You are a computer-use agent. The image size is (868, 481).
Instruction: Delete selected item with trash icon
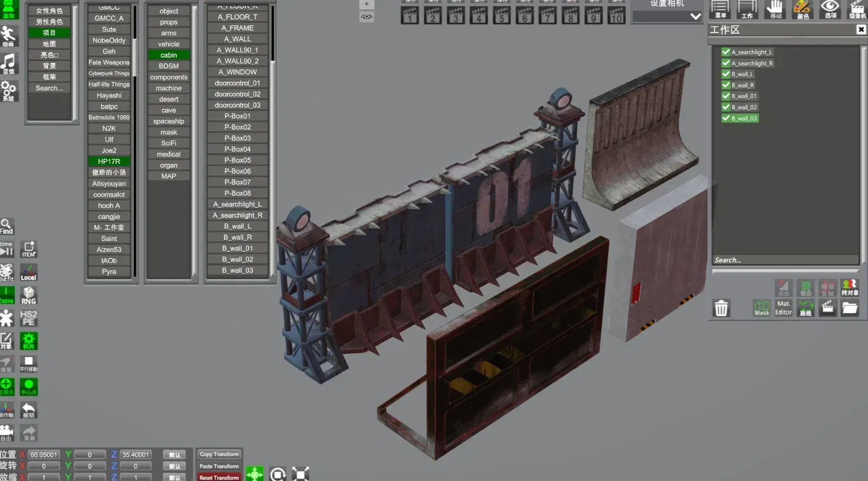(x=721, y=308)
